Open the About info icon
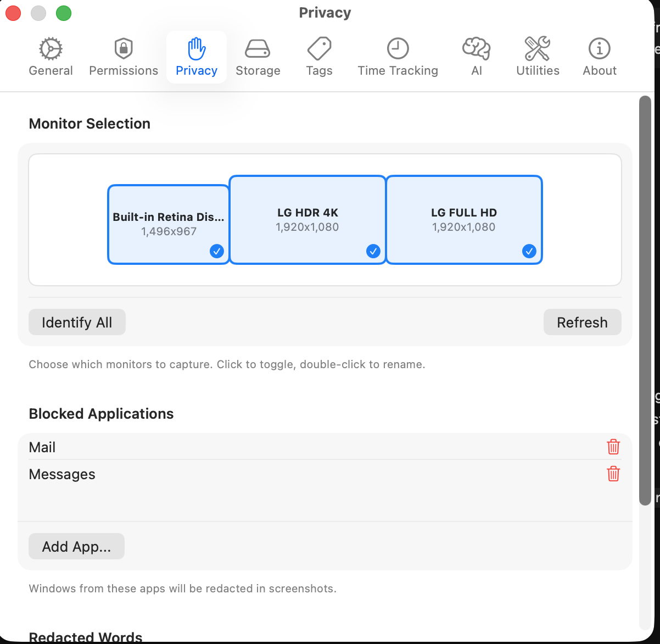 point(599,49)
